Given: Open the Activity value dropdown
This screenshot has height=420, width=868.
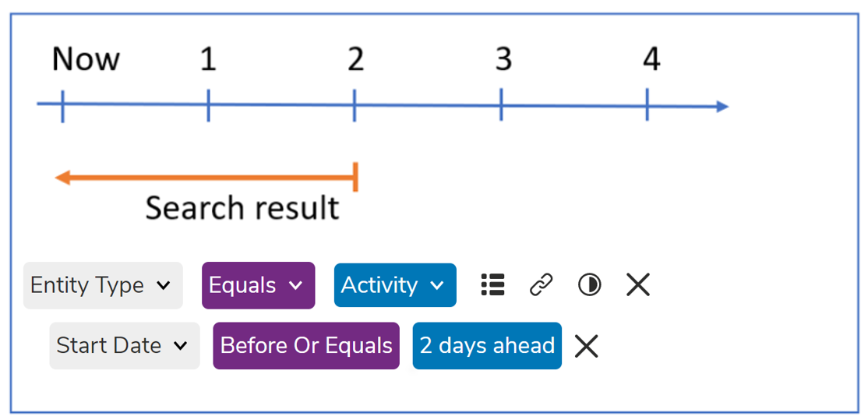Looking at the screenshot, I should coord(395,285).
